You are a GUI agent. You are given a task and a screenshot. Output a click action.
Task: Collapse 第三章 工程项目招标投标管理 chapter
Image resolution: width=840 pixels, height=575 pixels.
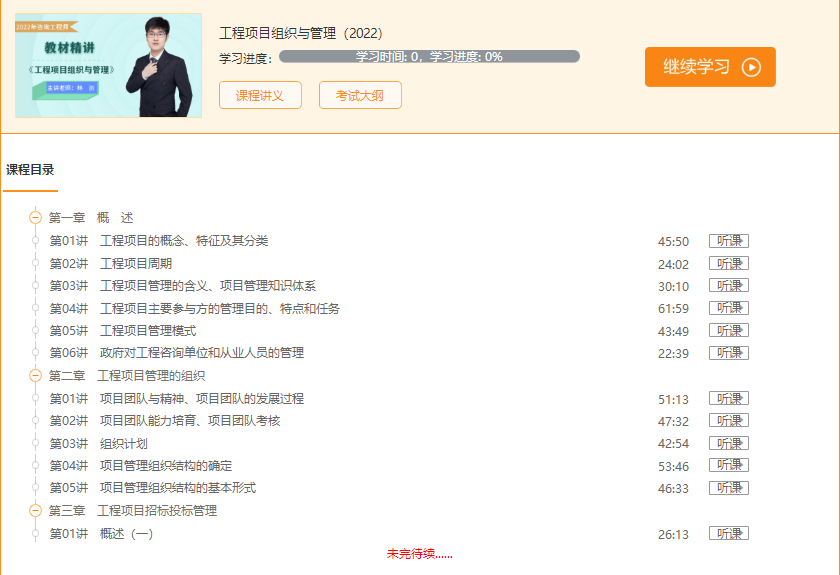click(36, 511)
